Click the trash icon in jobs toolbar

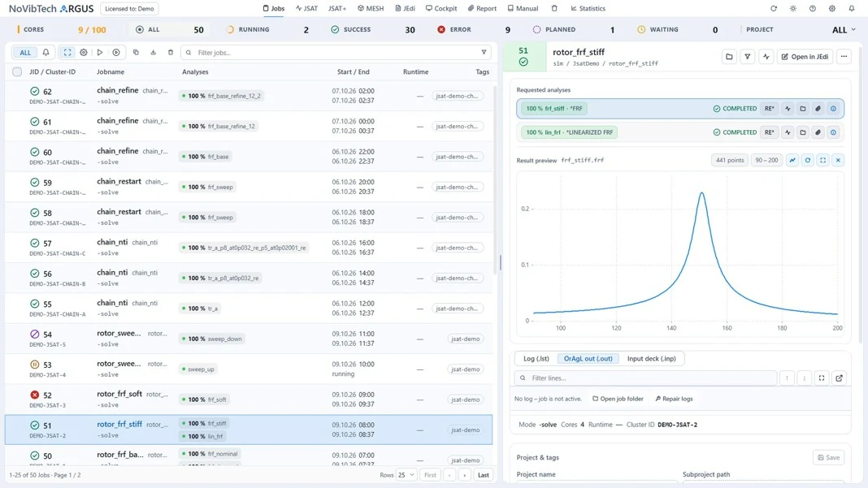171,53
